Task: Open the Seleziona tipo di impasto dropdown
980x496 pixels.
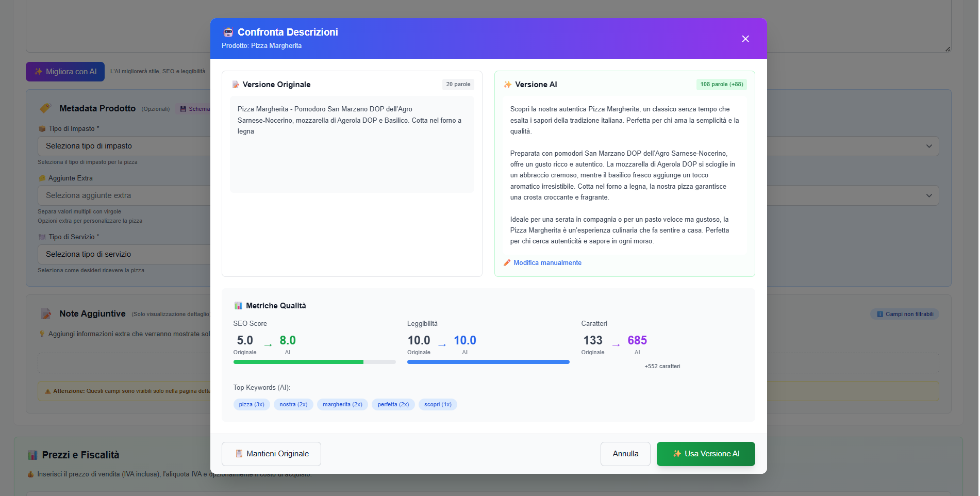Action: [x=124, y=146]
